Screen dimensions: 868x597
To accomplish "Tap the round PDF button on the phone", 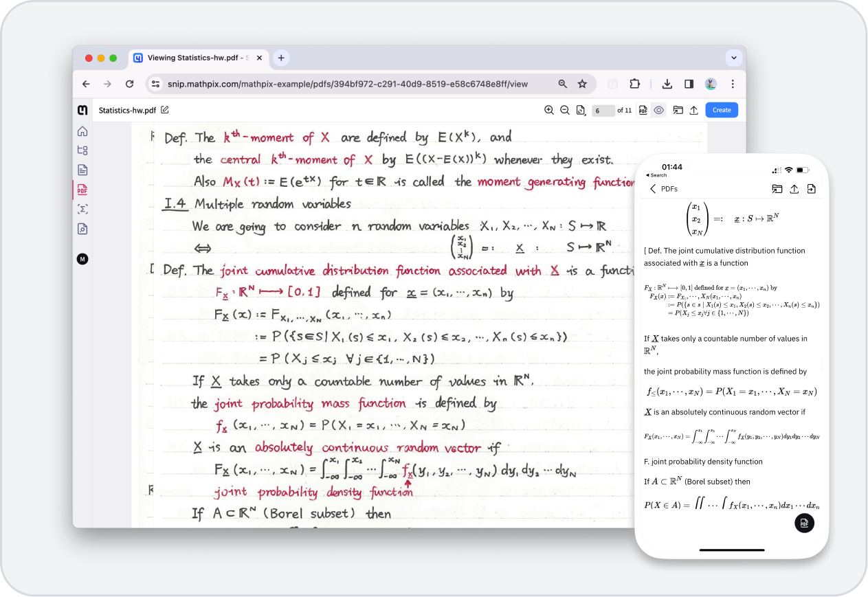I will pyautogui.click(x=804, y=523).
